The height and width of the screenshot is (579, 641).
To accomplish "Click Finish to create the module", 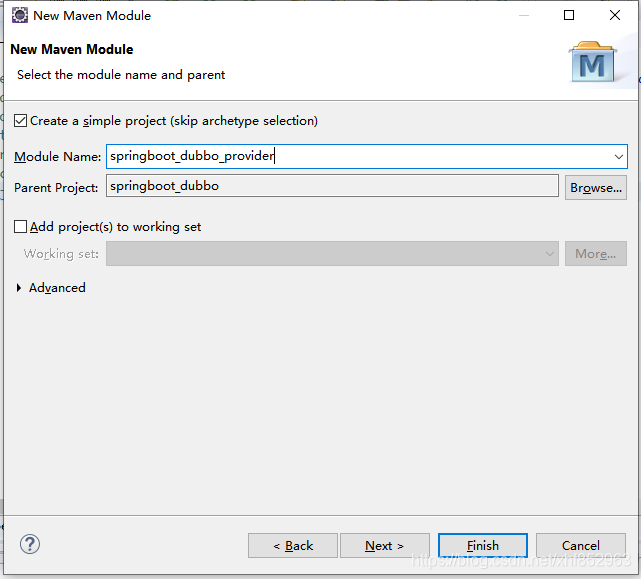I will [x=483, y=545].
